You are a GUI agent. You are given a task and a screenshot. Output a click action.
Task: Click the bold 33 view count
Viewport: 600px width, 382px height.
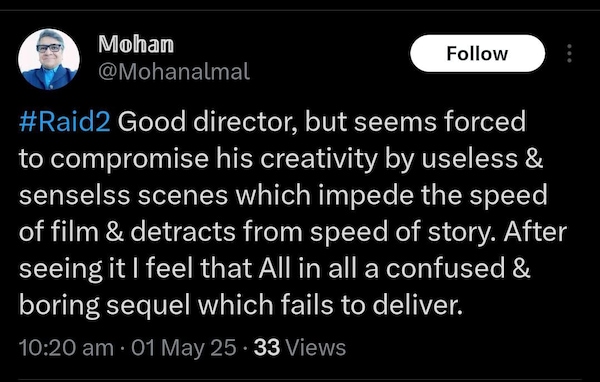tap(267, 348)
